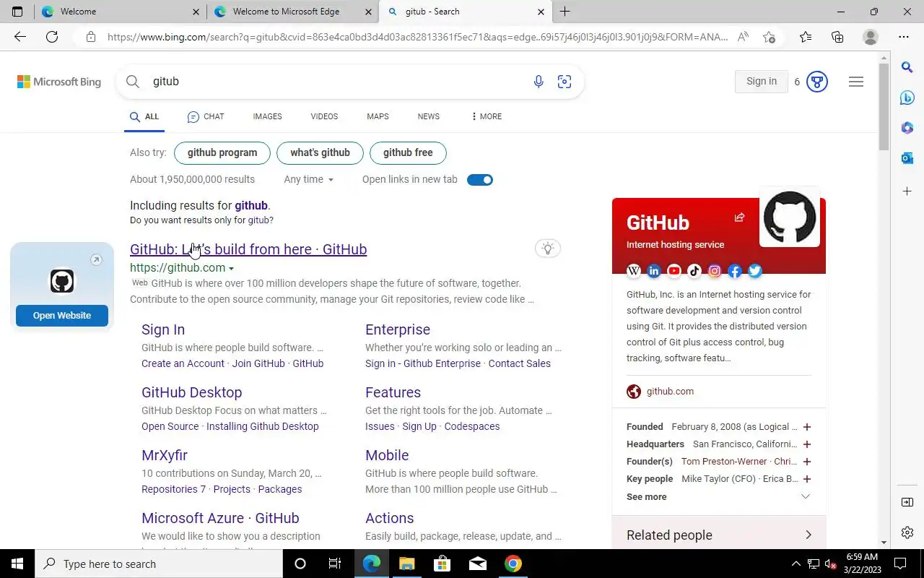Screen dimensions: 924x578
Task: Open Microsoft Rewards medal icon
Action: pyautogui.click(x=817, y=82)
